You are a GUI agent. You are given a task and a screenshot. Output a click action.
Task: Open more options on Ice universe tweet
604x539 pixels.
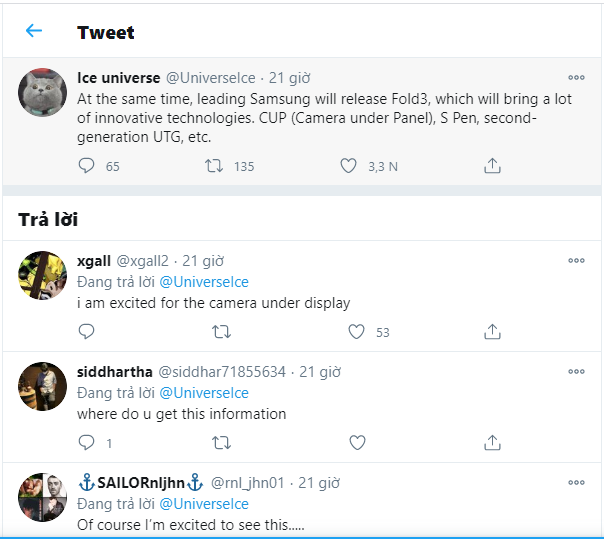576,77
